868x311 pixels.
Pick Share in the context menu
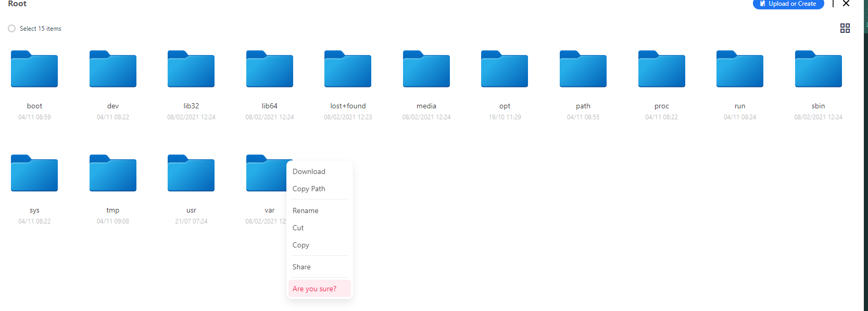pos(320,267)
